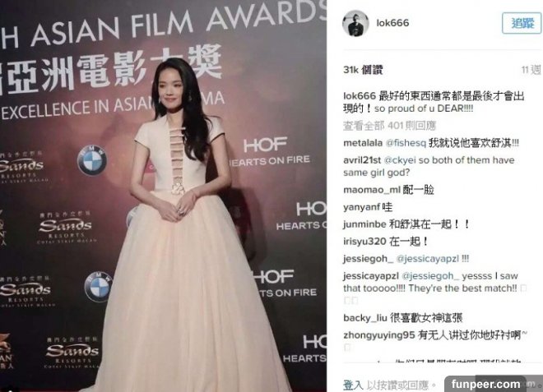Open the lok666 profile avatar
Viewport: 543px width, 392px height.
(x=355, y=23)
